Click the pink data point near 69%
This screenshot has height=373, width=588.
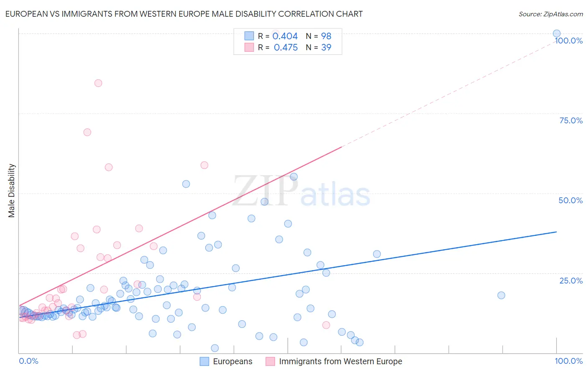tap(87, 132)
